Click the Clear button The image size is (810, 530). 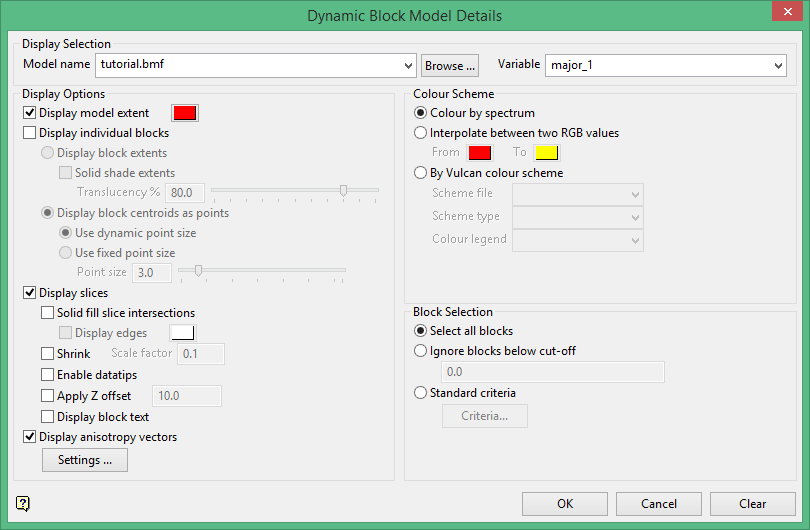click(753, 504)
